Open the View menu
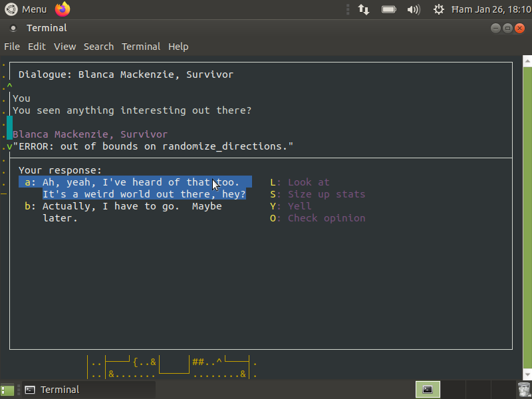 click(65, 47)
